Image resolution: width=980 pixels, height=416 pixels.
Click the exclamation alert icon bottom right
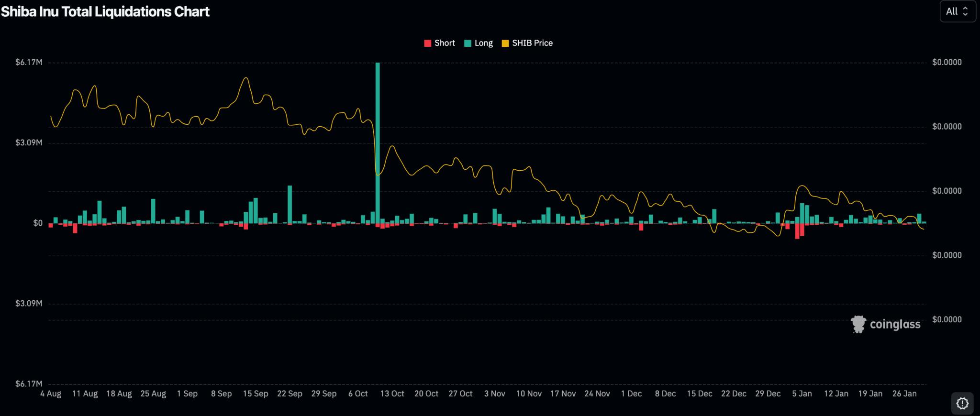coord(962,404)
